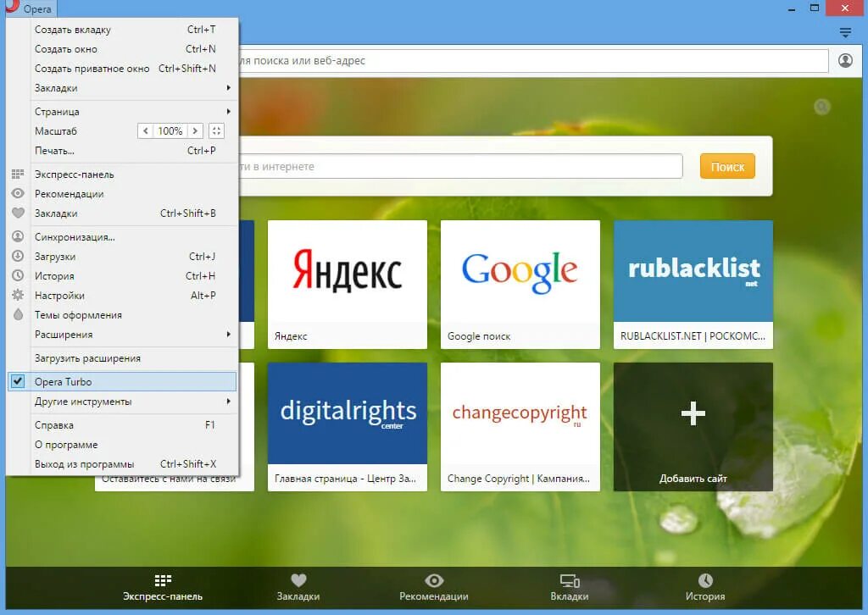Click the Синхронизация person icon
This screenshot has width=868, height=615.
tap(18, 236)
